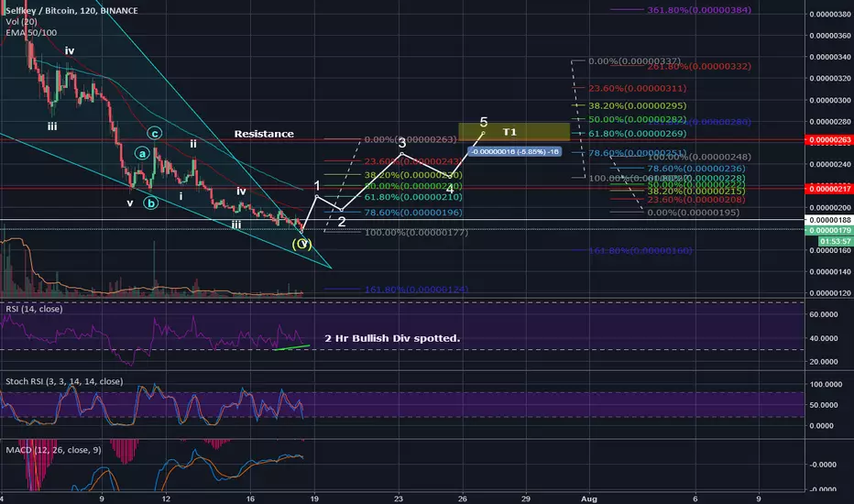Image resolution: width=854 pixels, height=504 pixels.
Task: Click the 23 date on time axis
Action: (399, 499)
